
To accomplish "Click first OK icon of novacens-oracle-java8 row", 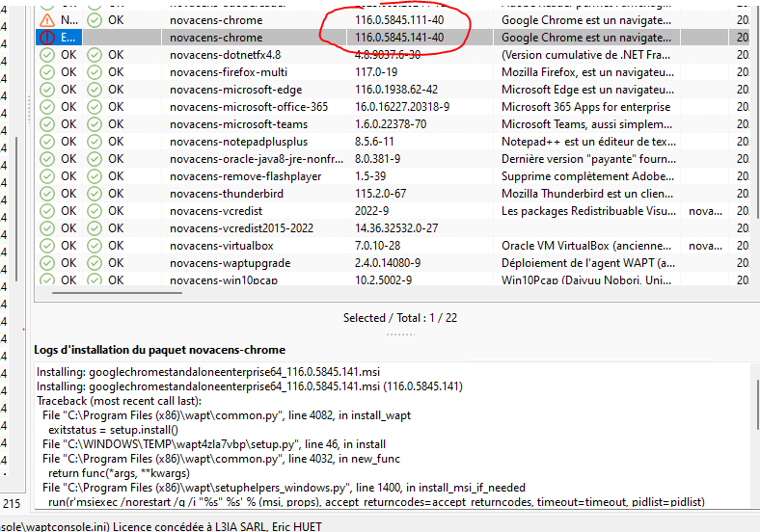I will coord(47,159).
